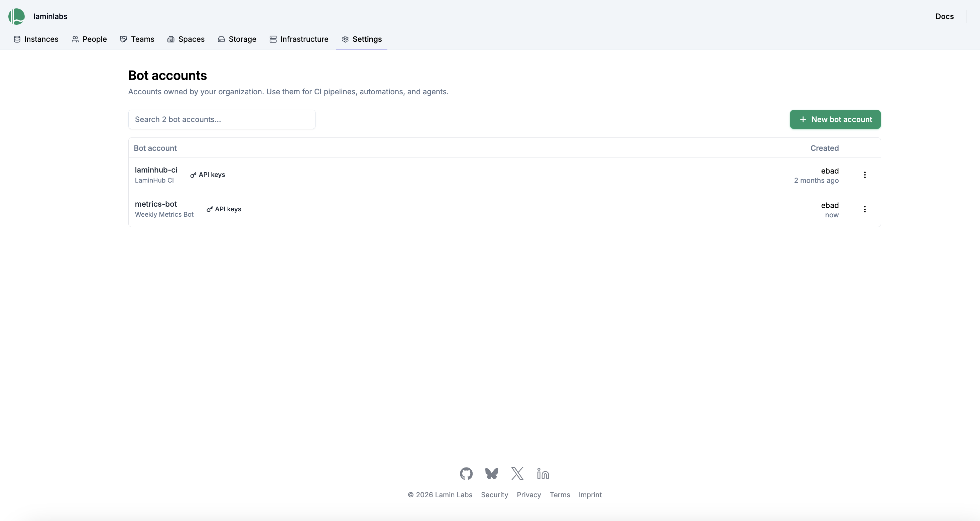The image size is (980, 521).
Task: Open the Imprint footer link
Action: pos(590,495)
